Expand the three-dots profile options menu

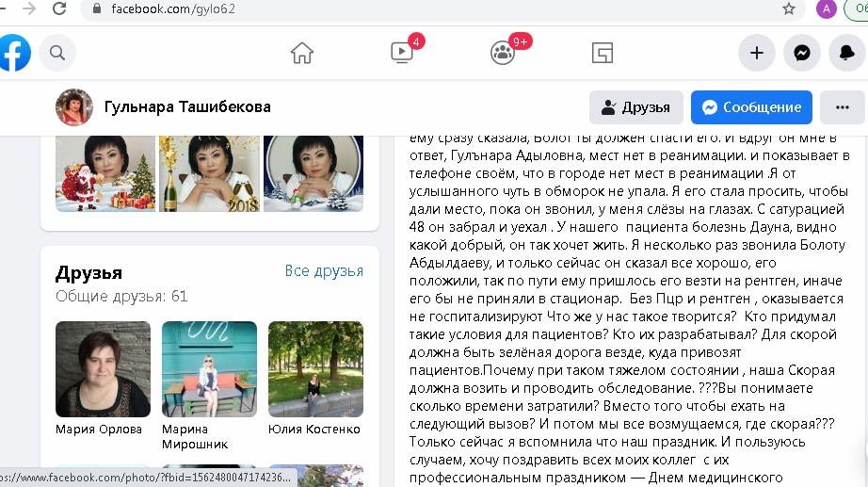[x=842, y=107]
